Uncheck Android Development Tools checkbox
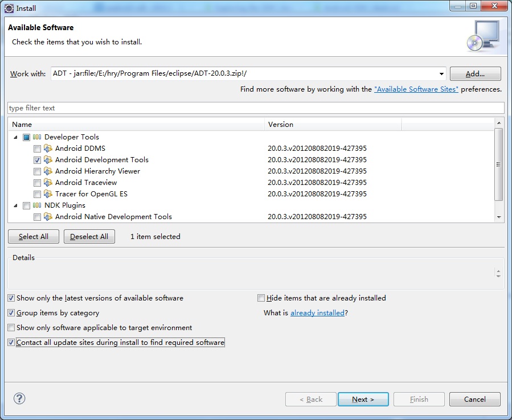This screenshot has height=420, width=512. pyautogui.click(x=37, y=160)
